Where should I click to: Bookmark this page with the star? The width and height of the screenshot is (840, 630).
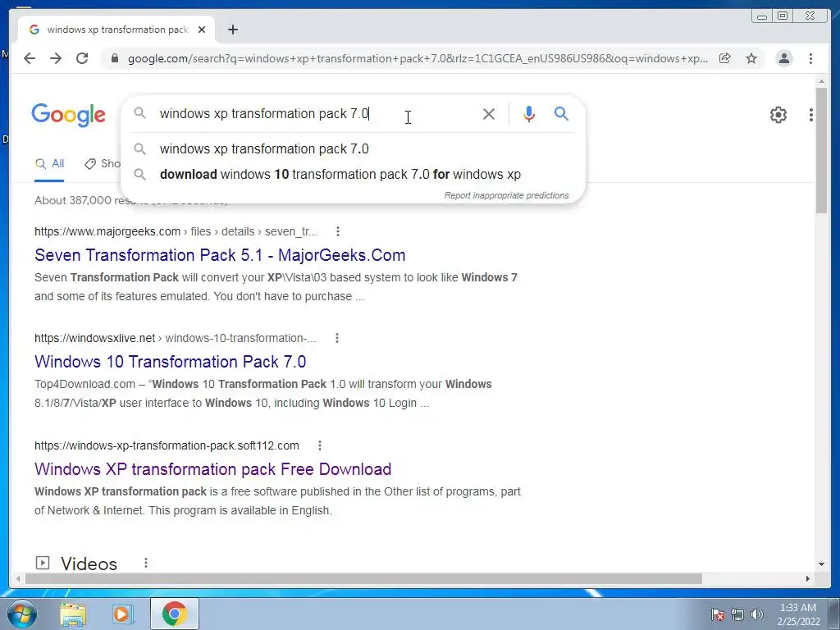[751, 58]
